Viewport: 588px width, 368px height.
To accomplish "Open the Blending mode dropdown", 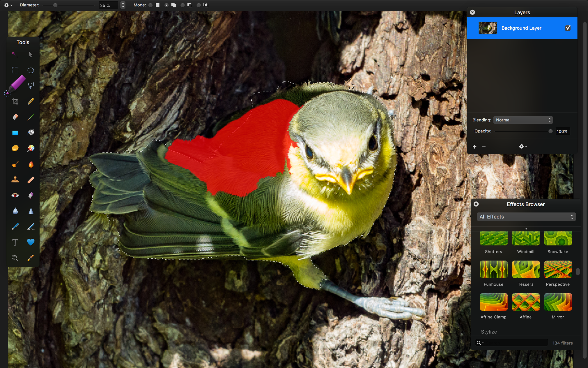I will pos(523,120).
